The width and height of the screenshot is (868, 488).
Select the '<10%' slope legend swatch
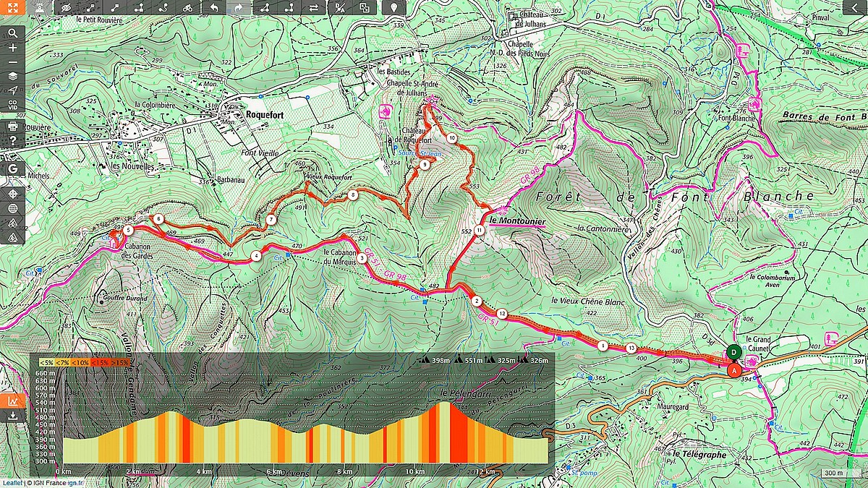tap(80, 361)
